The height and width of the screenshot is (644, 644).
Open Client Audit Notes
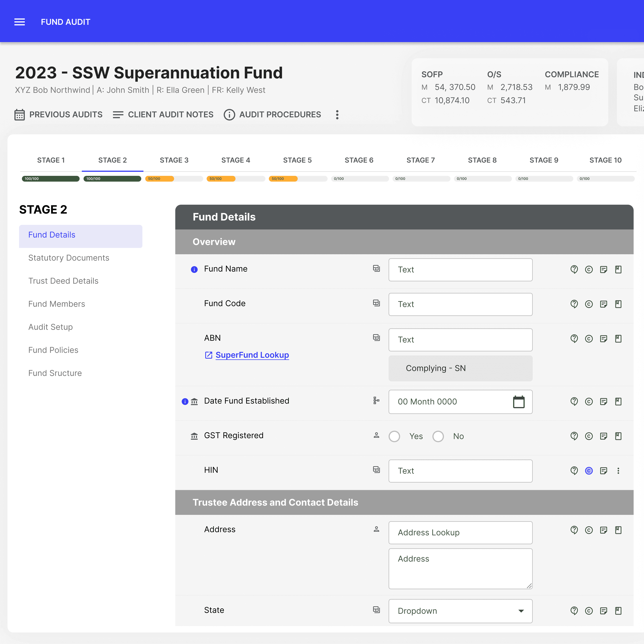tap(163, 115)
